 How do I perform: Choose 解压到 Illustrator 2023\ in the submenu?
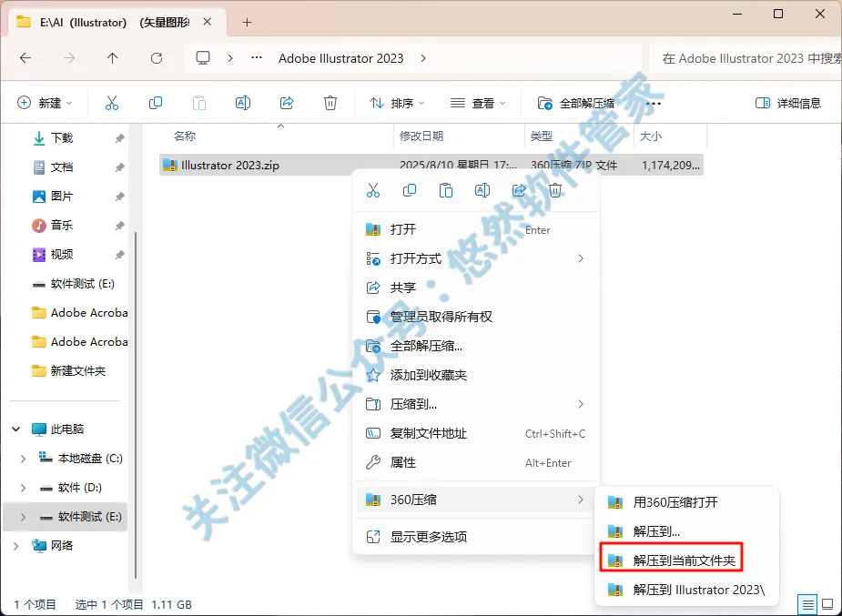(687, 590)
